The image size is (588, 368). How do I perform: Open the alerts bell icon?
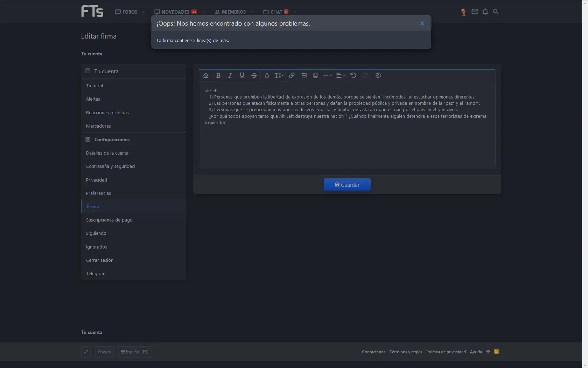click(x=485, y=12)
